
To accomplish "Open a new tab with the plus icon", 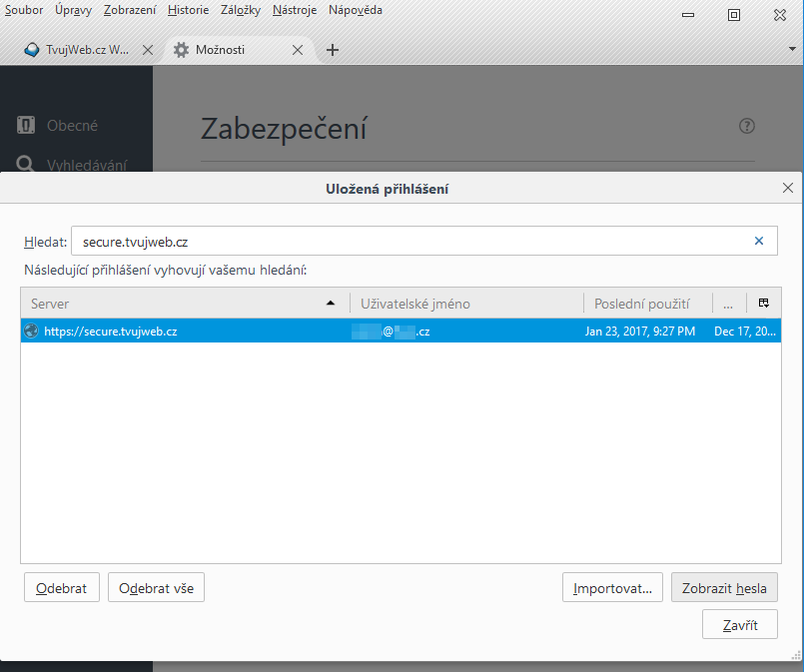I will tap(333, 50).
